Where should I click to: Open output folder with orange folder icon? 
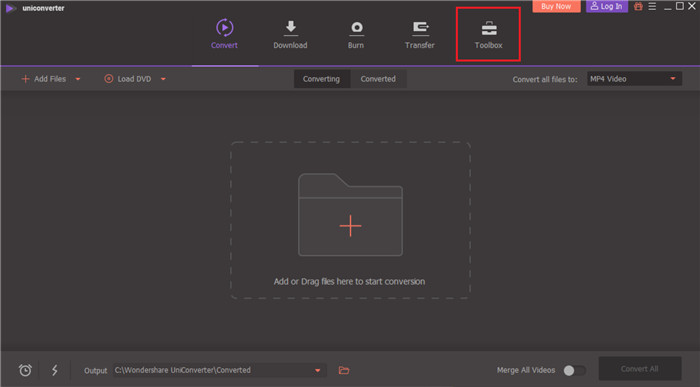(344, 370)
